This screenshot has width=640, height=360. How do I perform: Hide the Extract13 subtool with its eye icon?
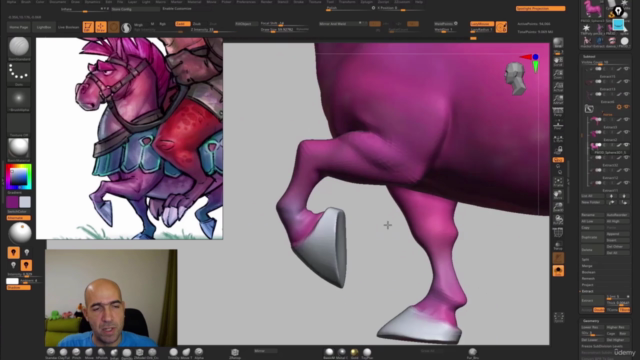pos(627,82)
